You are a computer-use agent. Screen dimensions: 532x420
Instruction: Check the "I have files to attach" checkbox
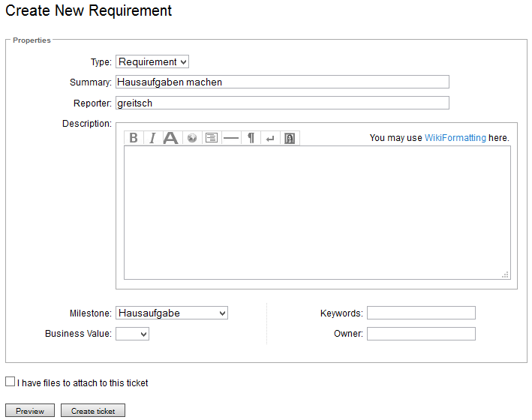(x=10, y=382)
